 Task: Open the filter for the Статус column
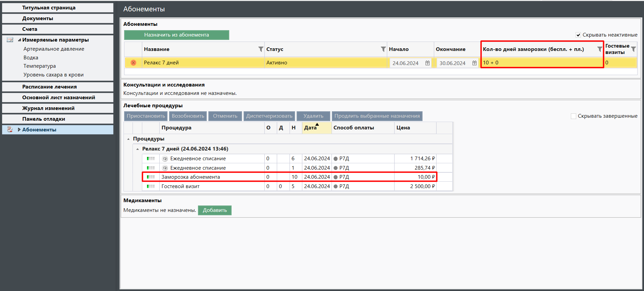click(383, 49)
